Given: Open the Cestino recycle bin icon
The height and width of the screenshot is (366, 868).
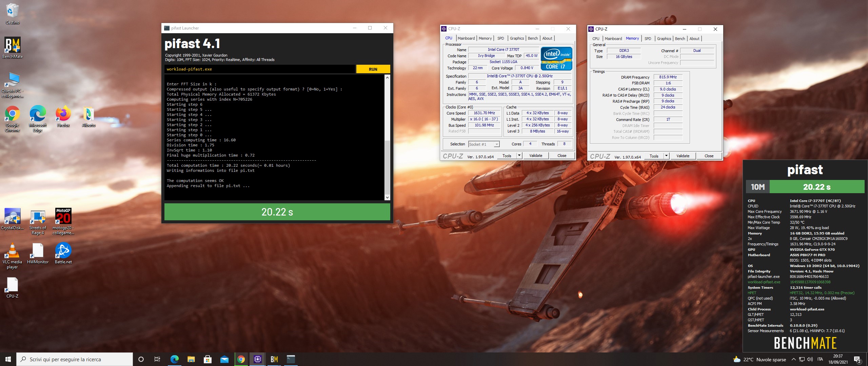Looking at the screenshot, I should point(13,14).
